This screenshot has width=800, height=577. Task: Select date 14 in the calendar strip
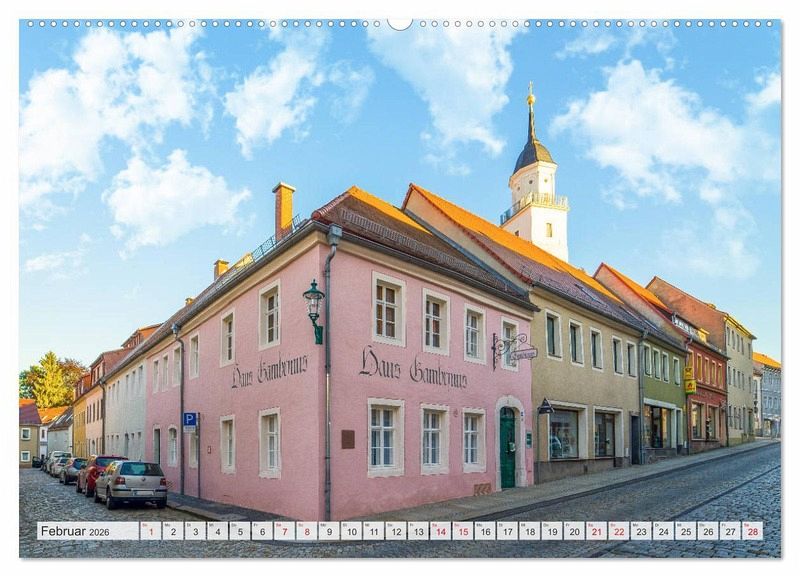tap(440, 531)
